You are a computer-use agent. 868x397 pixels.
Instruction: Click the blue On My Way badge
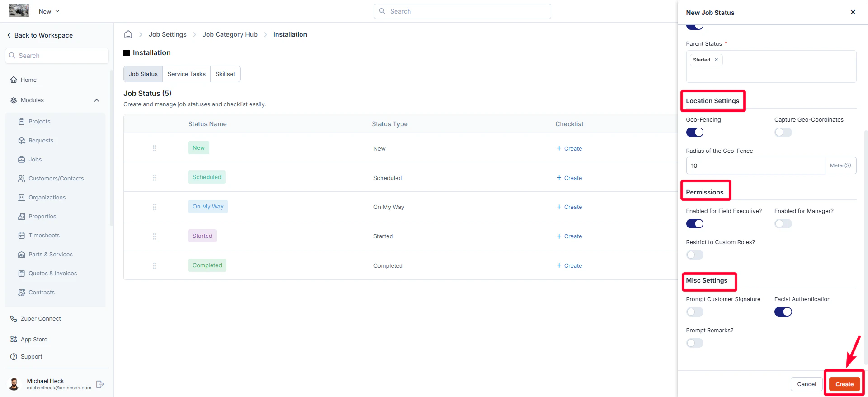[x=208, y=207]
